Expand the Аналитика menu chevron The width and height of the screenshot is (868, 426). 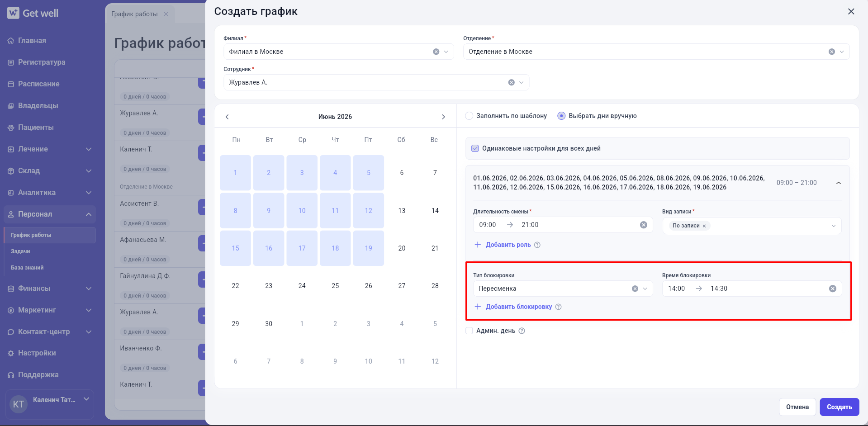(89, 193)
